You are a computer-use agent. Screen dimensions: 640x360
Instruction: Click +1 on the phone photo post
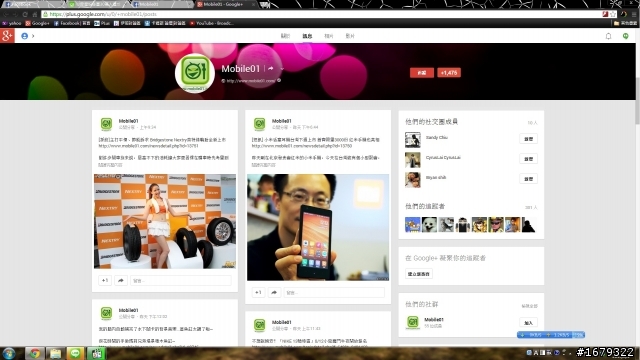258,292
